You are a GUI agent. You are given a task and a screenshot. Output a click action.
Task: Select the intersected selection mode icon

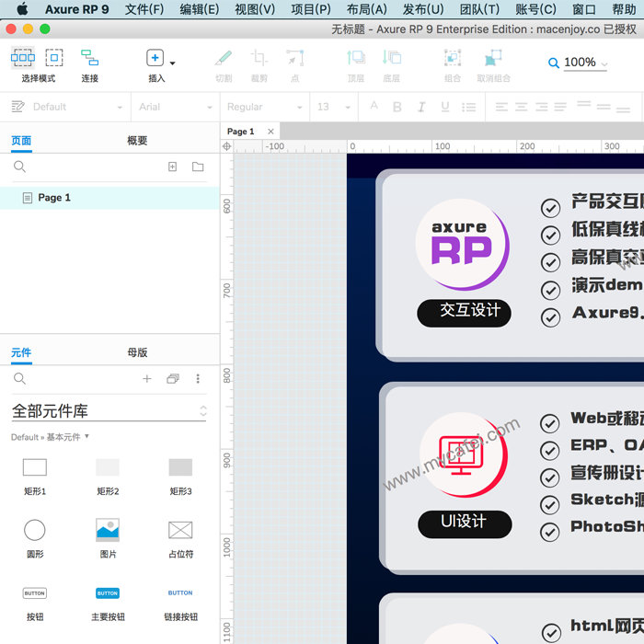point(23,57)
